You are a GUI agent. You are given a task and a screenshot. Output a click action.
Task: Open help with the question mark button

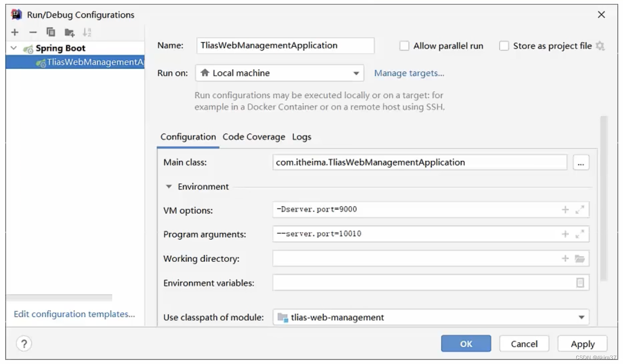tap(24, 344)
